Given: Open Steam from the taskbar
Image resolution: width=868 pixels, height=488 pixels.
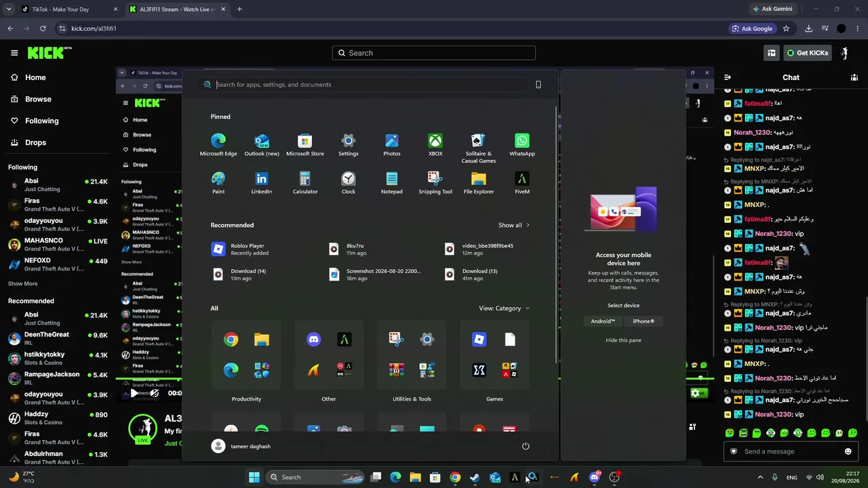Looking at the screenshot, I should pyautogui.click(x=475, y=477).
